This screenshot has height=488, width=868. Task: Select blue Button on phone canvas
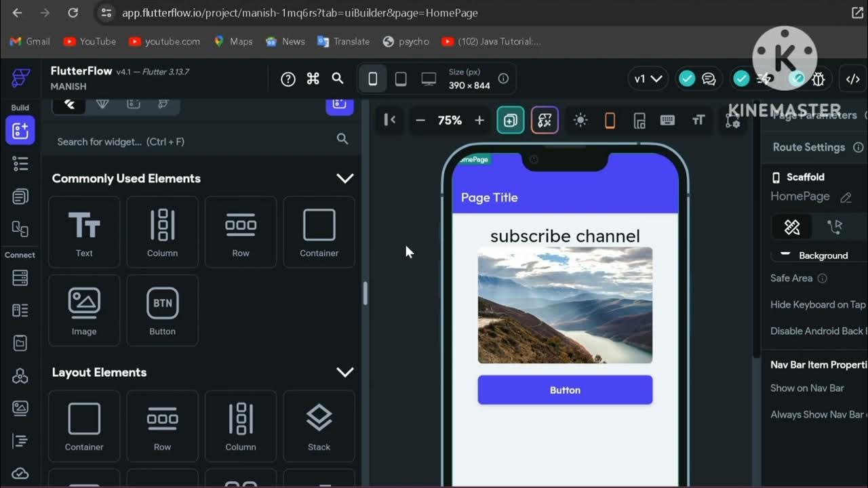point(565,390)
